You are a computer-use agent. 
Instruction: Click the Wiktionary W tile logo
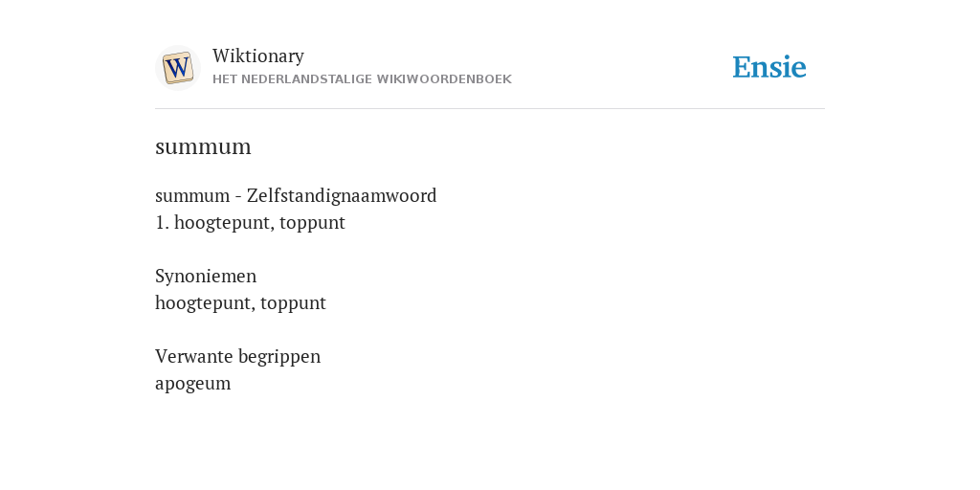coord(177,68)
